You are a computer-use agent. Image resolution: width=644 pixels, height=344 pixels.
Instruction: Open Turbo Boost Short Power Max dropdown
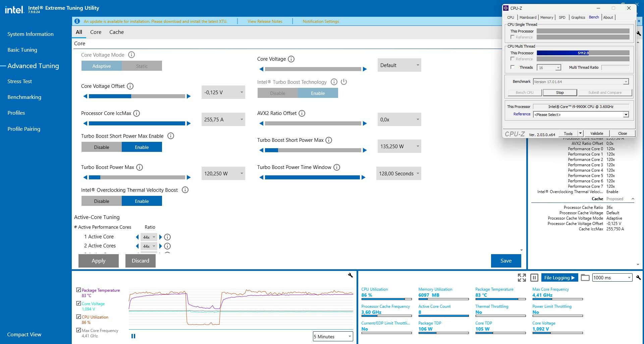coord(399,146)
